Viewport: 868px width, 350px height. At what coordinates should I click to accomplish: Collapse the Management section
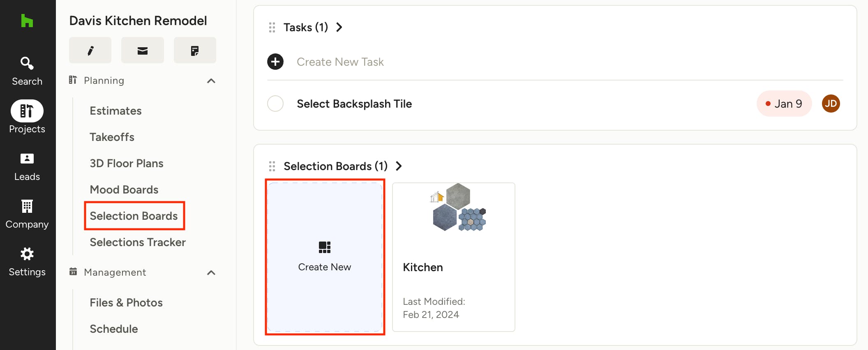tap(211, 273)
